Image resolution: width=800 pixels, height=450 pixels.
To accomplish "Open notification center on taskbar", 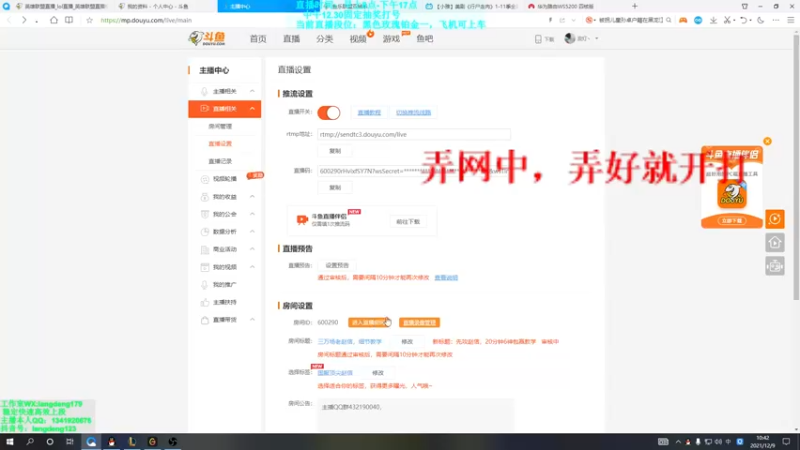I will pyautogui.click(x=786, y=441).
